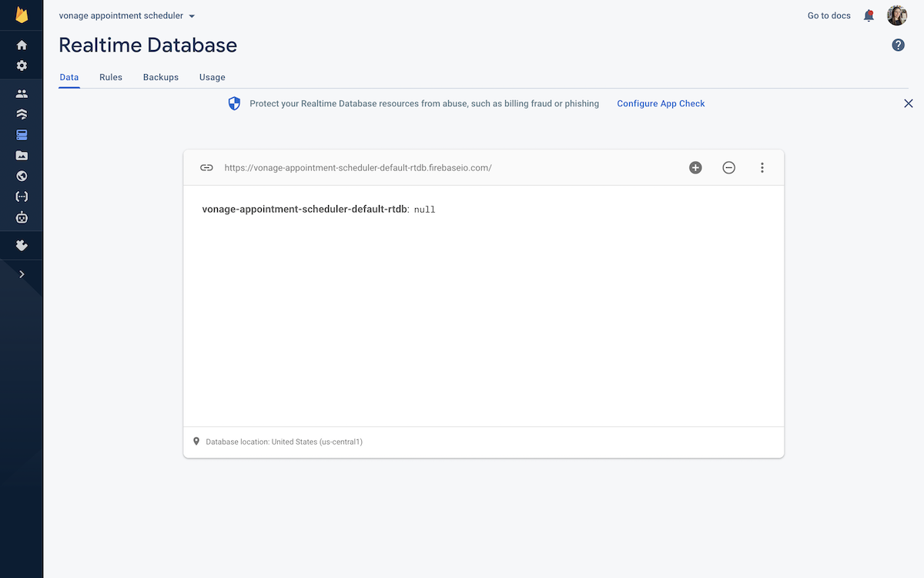Collapse all nodes with minus icon
Screen dimensions: 924x578
click(x=728, y=167)
